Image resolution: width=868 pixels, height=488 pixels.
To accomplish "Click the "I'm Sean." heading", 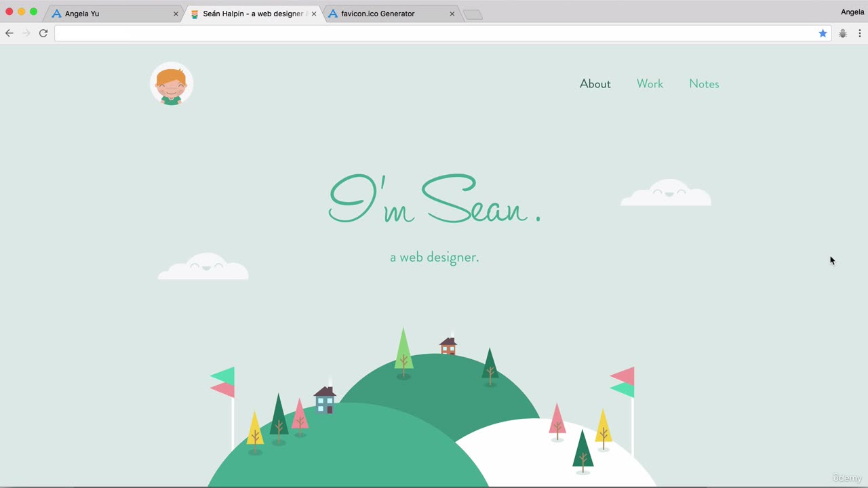I will pyautogui.click(x=435, y=199).
